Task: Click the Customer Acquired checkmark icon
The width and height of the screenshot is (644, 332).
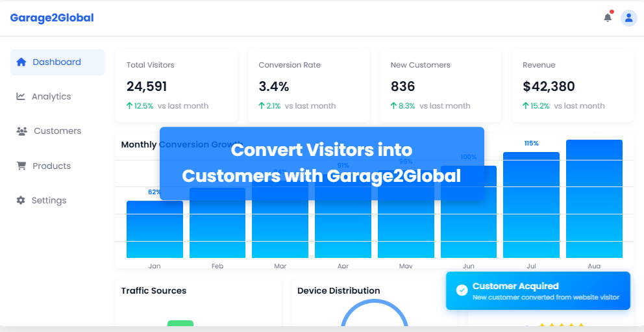Action: 462,290
